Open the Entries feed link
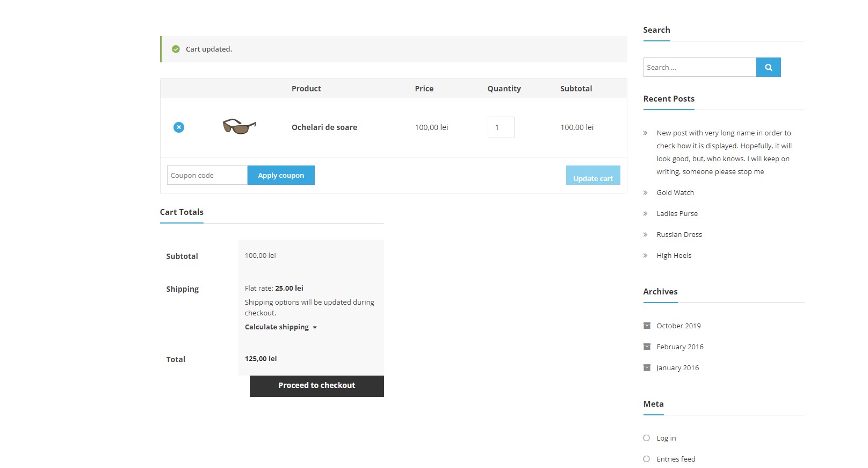Screen dimensions: 868x468 click(676, 459)
